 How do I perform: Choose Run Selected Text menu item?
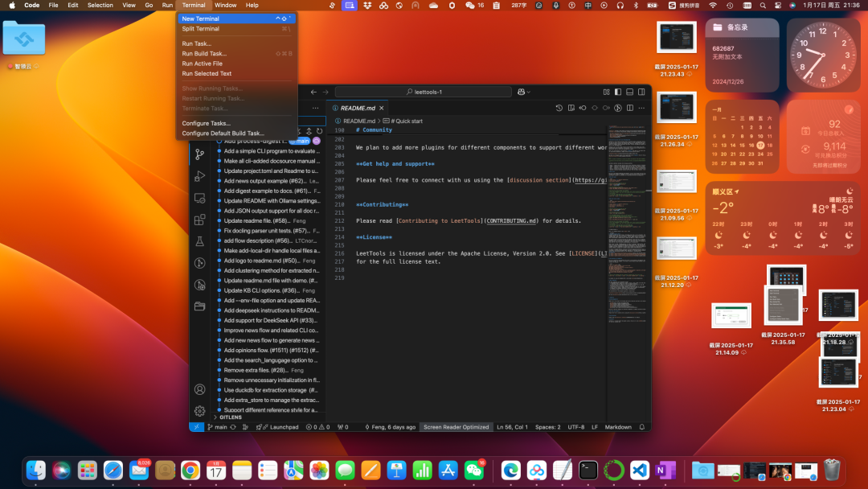click(x=236, y=74)
